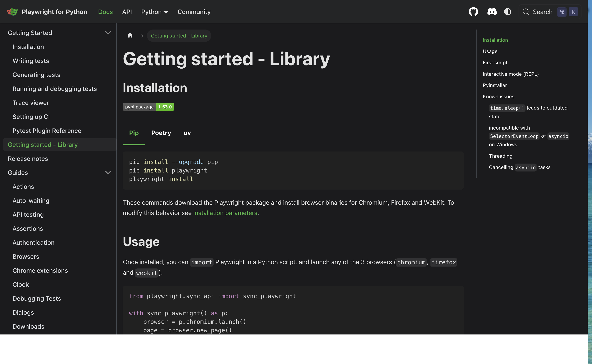Image resolution: width=592 pixels, height=364 pixels.
Task: Open Running and debugging tests page
Action: 55,89
